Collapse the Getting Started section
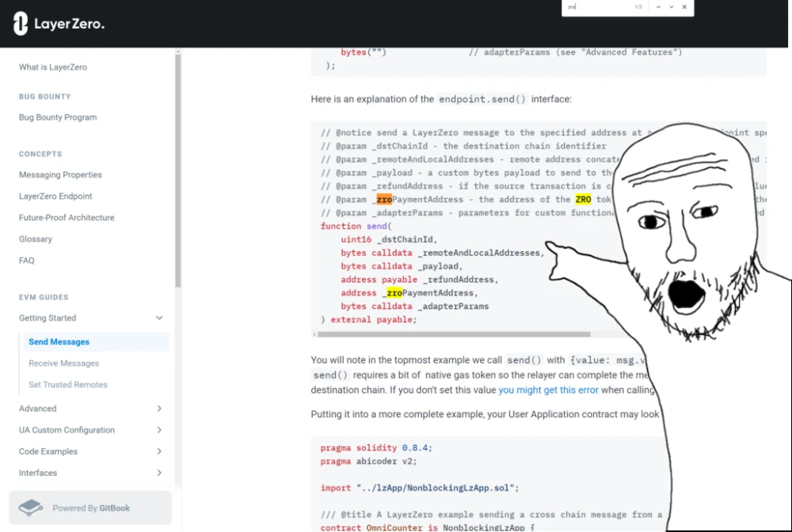The width and height of the screenshot is (792, 532). click(159, 318)
